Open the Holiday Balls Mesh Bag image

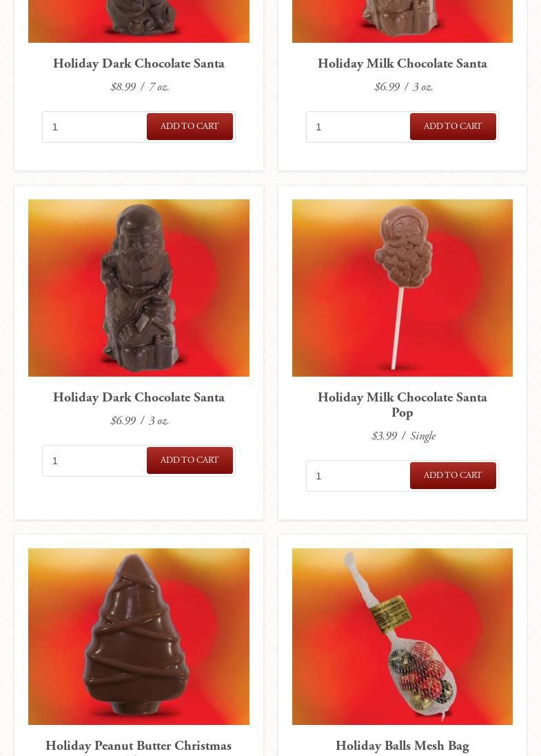click(x=402, y=637)
